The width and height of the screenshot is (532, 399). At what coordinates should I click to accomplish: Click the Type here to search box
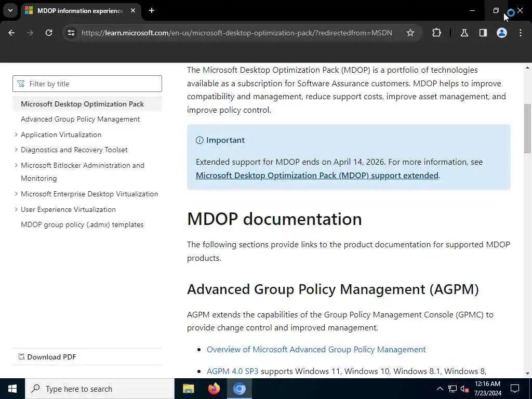pos(99,389)
